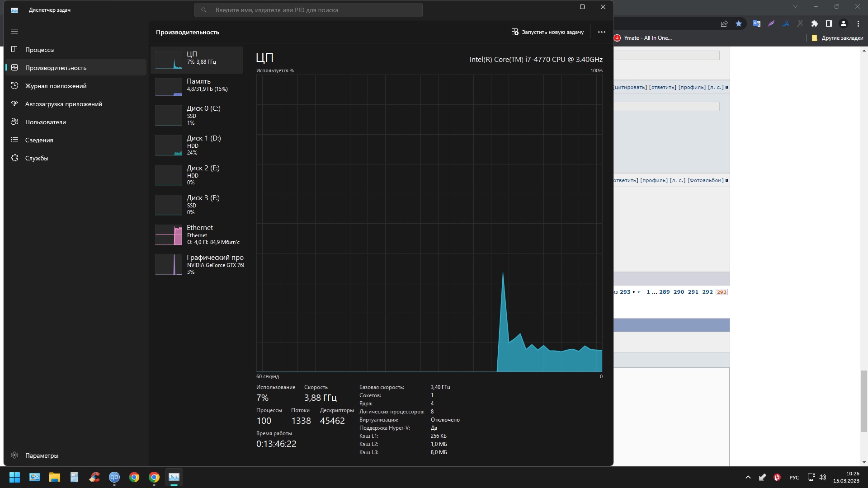The image size is (868, 488).
Task: Click page 291 forum link
Action: (693, 292)
